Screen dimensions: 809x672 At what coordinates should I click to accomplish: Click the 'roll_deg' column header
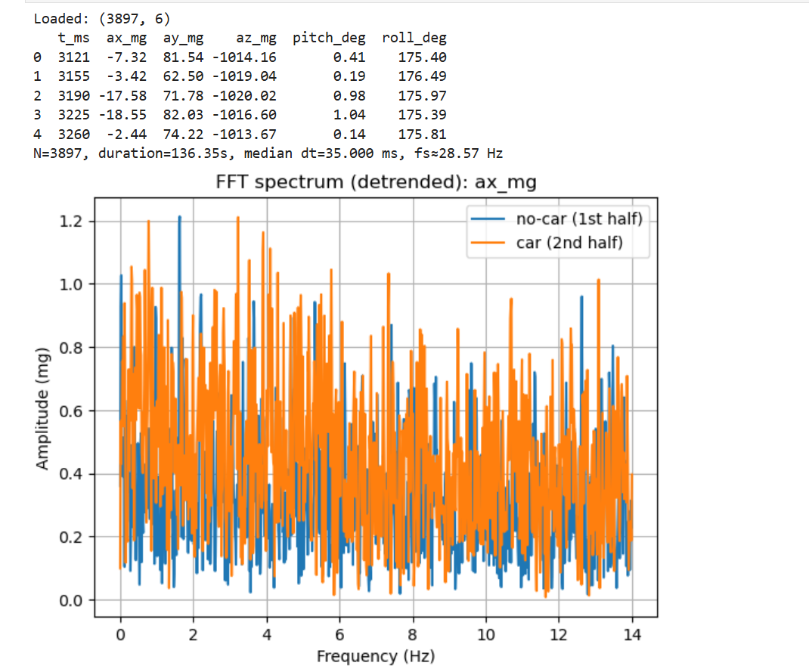click(x=414, y=38)
